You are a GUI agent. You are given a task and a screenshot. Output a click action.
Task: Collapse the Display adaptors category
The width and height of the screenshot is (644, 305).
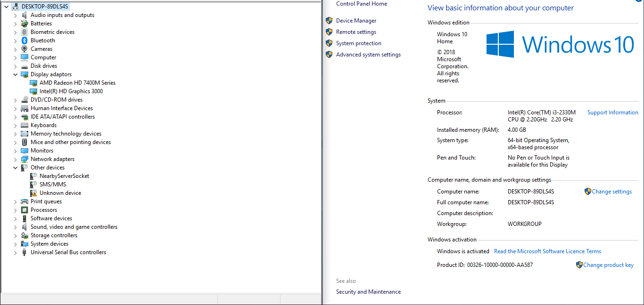pyautogui.click(x=16, y=74)
